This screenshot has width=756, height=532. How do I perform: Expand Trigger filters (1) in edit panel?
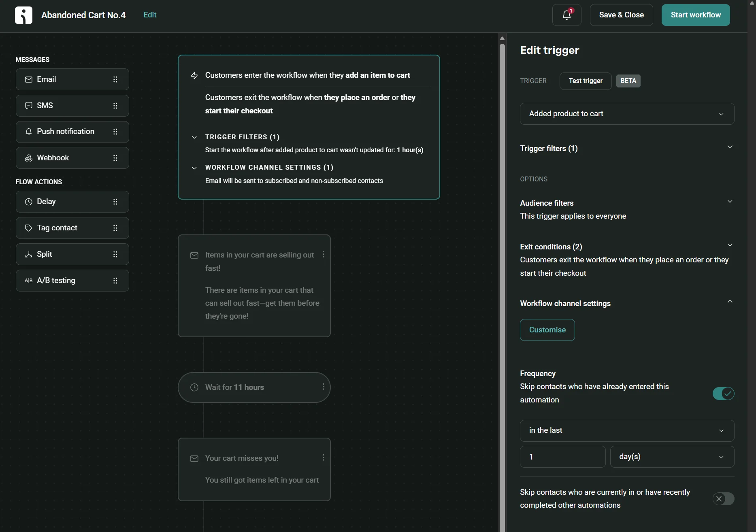coord(730,147)
